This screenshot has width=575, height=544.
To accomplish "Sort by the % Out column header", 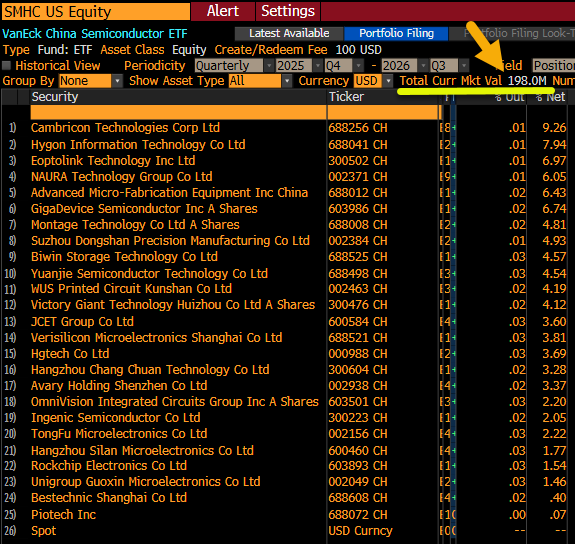I will pos(509,97).
